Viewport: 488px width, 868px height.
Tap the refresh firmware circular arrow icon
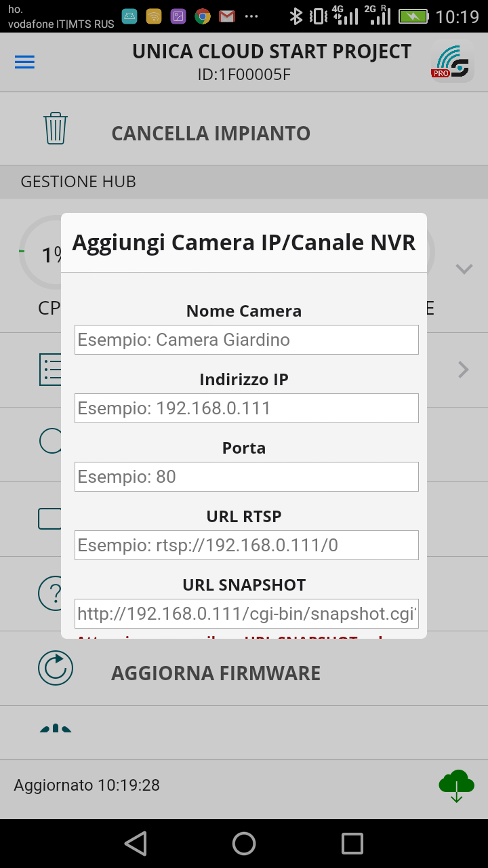(x=56, y=669)
